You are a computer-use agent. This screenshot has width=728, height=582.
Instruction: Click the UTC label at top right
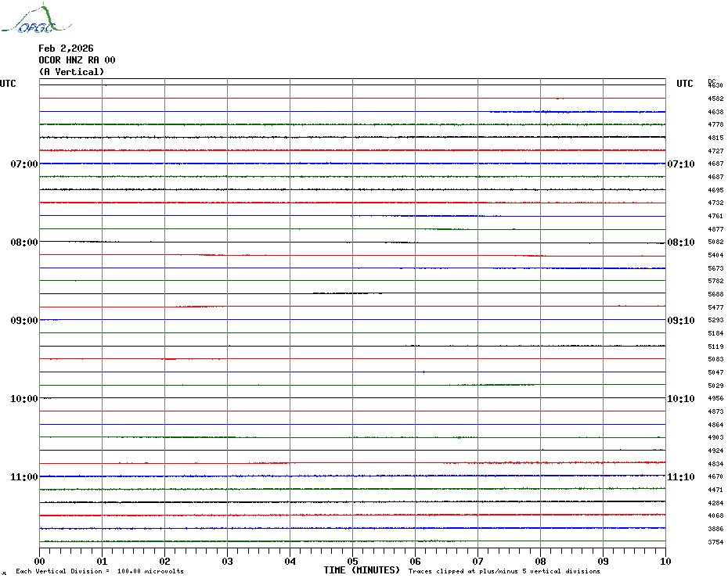684,84
